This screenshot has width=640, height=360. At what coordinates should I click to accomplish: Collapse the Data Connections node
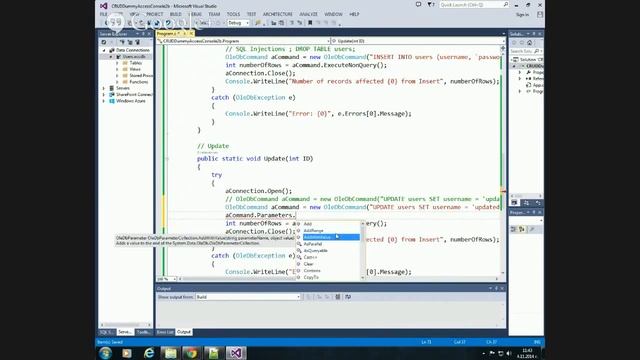(104, 50)
